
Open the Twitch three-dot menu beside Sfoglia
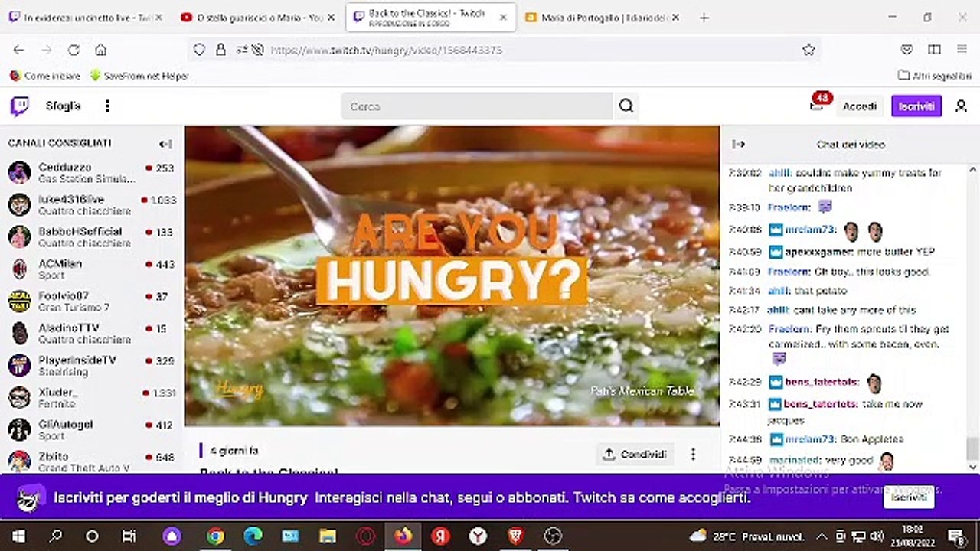(107, 106)
